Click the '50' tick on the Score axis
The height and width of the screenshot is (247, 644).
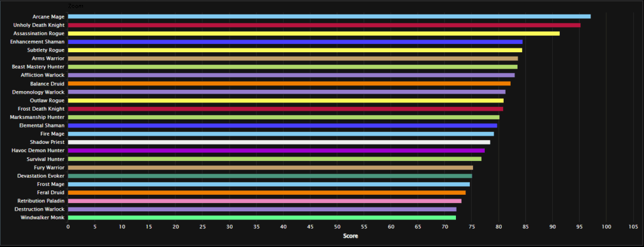[x=337, y=227]
